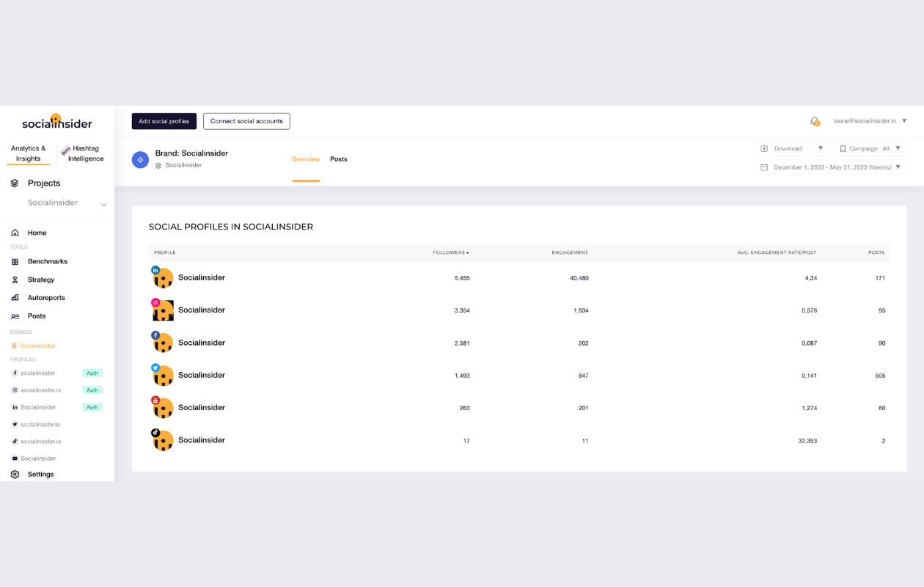Open the Download dropdown
The width and height of the screenshot is (924, 587).
click(793, 148)
